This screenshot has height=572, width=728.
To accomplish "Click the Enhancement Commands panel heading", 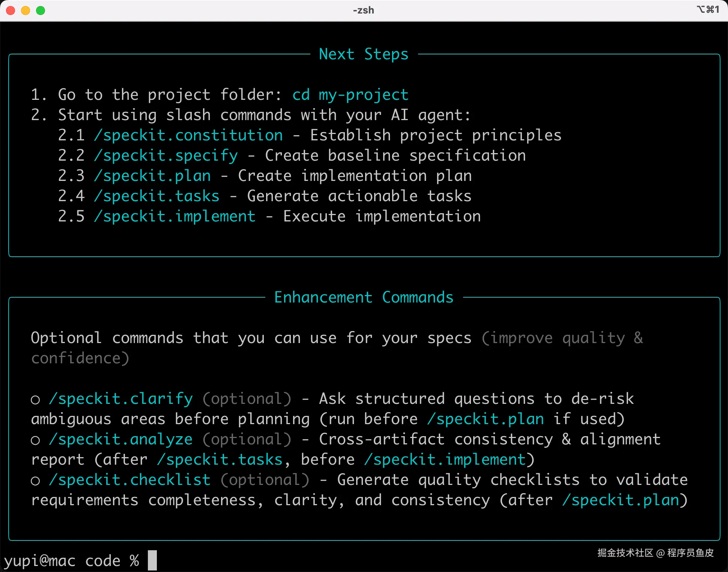I will coord(363,297).
